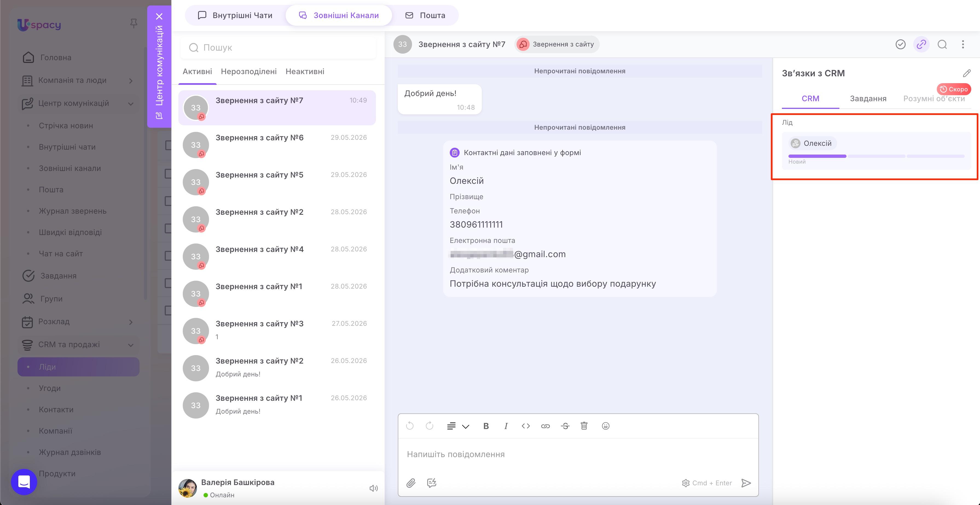Collapse Центр комунікацій section chevron

coord(131,104)
